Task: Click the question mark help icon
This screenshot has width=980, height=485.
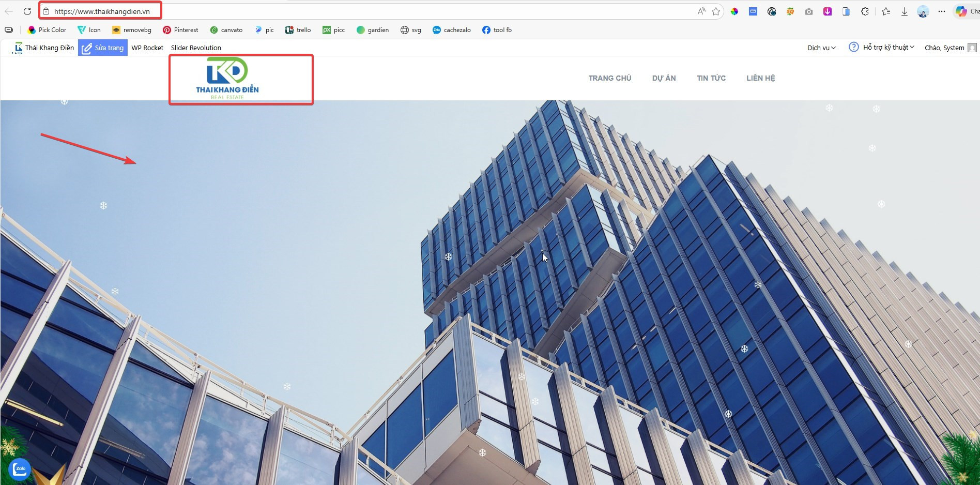Action: 853,47
